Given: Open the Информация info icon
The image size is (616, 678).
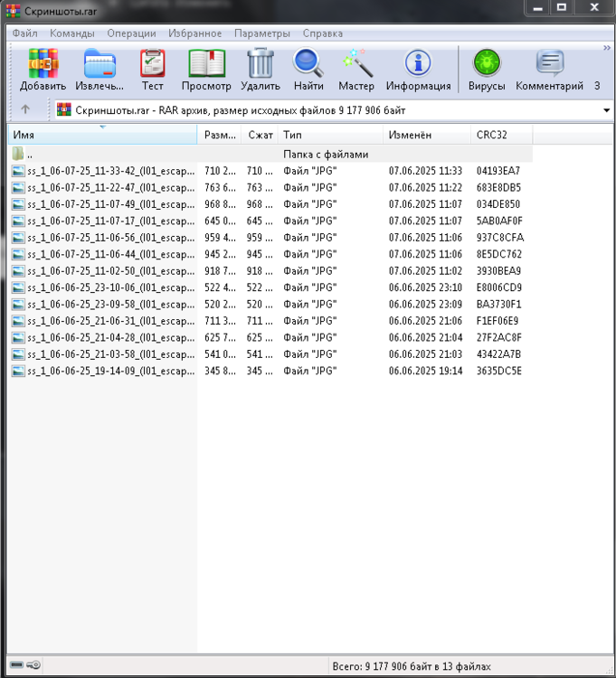Looking at the screenshot, I should click(x=418, y=65).
